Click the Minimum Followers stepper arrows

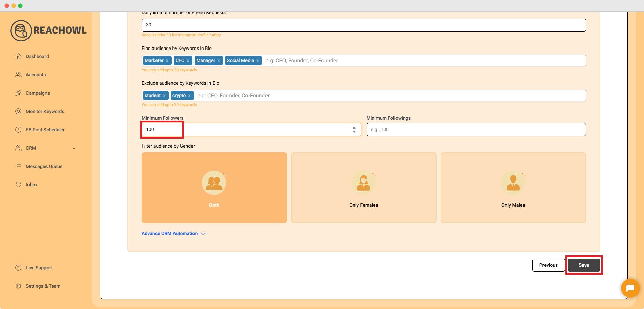pos(354,130)
